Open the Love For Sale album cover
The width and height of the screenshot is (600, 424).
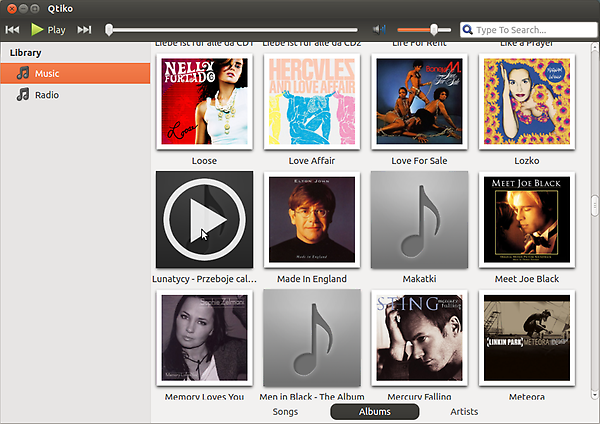pyautogui.click(x=419, y=101)
